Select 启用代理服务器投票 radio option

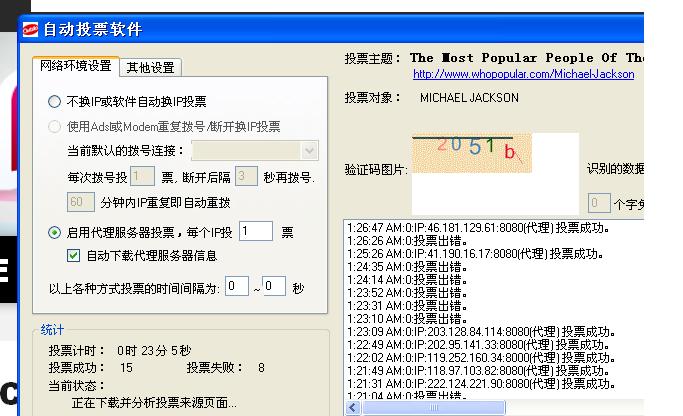(54, 232)
